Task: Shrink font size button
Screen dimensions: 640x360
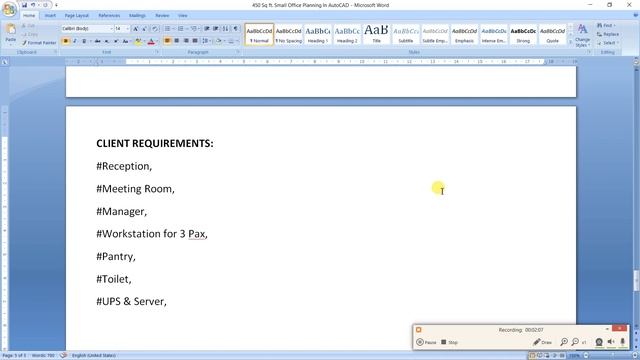Action: click(x=145, y=29)
